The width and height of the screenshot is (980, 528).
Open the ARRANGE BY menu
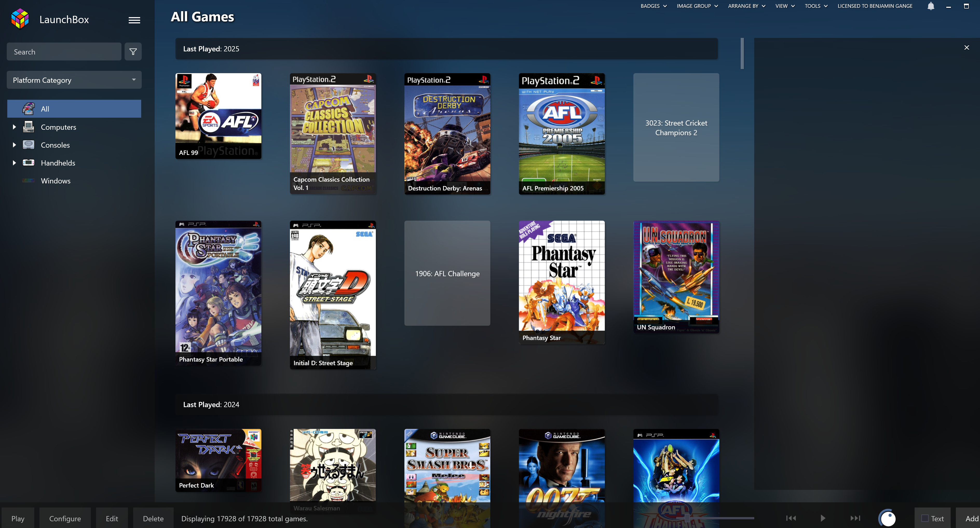pos(746,6)
